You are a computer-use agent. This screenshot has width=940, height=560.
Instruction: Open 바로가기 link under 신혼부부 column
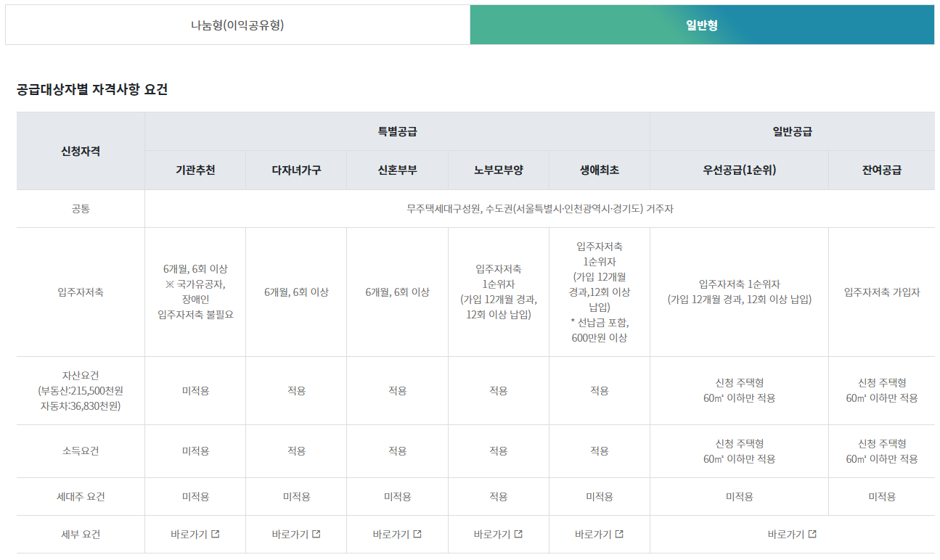point(397,535)
